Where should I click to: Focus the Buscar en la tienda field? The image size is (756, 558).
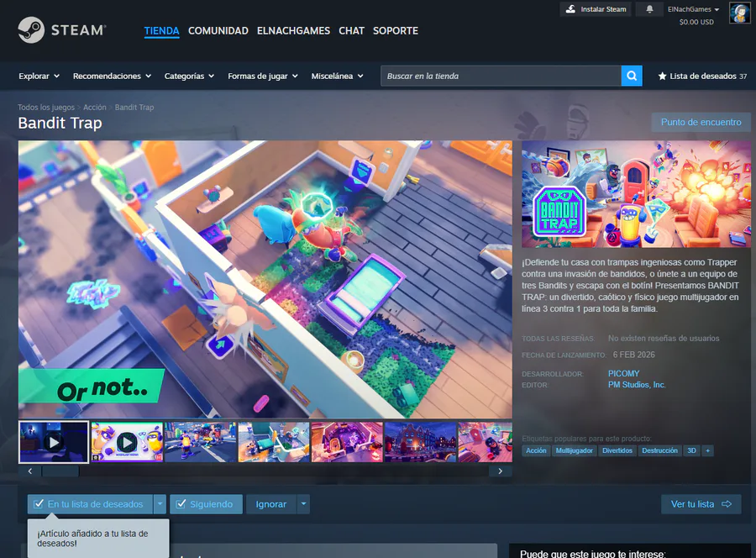coord(501,76)
